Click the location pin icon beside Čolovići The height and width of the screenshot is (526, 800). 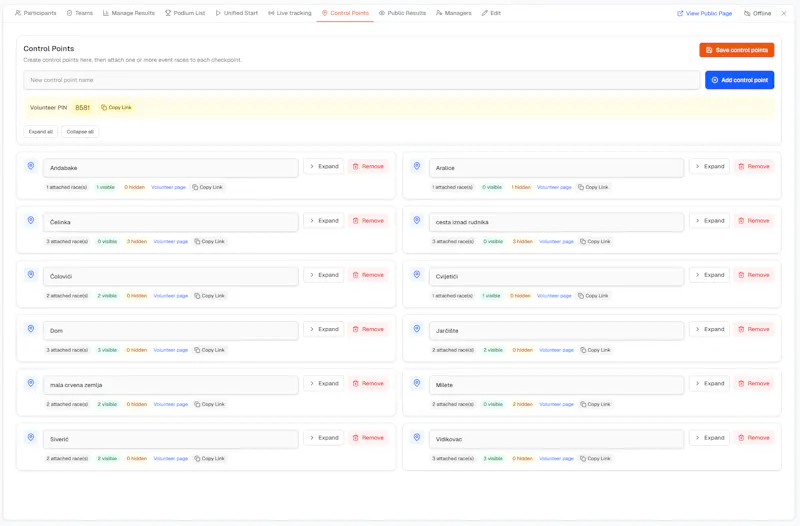click(31, 274)
